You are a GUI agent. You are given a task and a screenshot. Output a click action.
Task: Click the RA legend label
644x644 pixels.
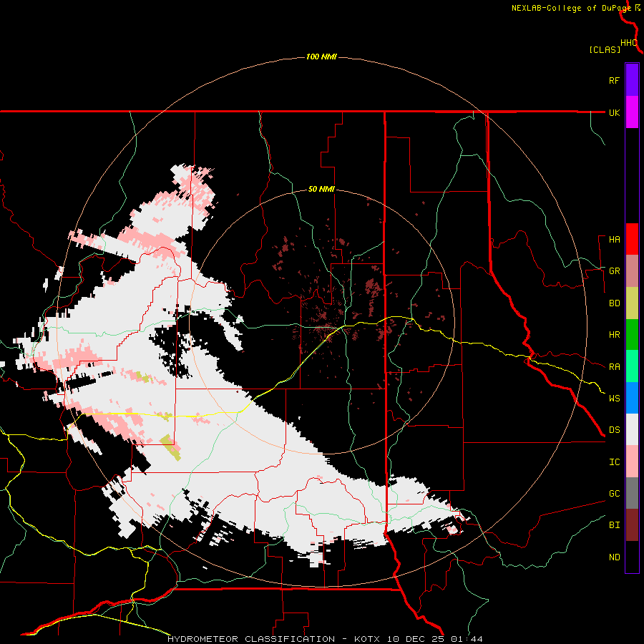tap(615, 367)
